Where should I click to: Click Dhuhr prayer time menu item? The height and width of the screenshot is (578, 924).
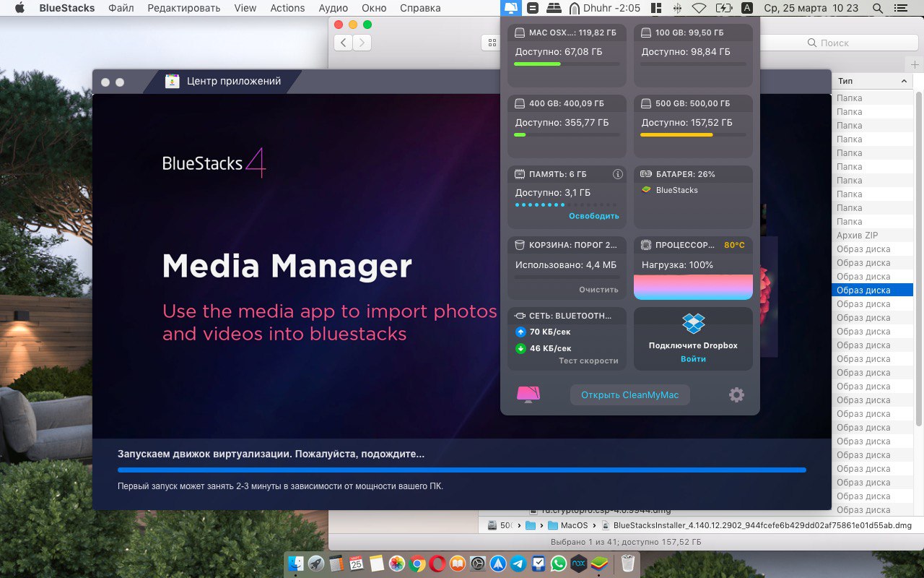[604, 8]
